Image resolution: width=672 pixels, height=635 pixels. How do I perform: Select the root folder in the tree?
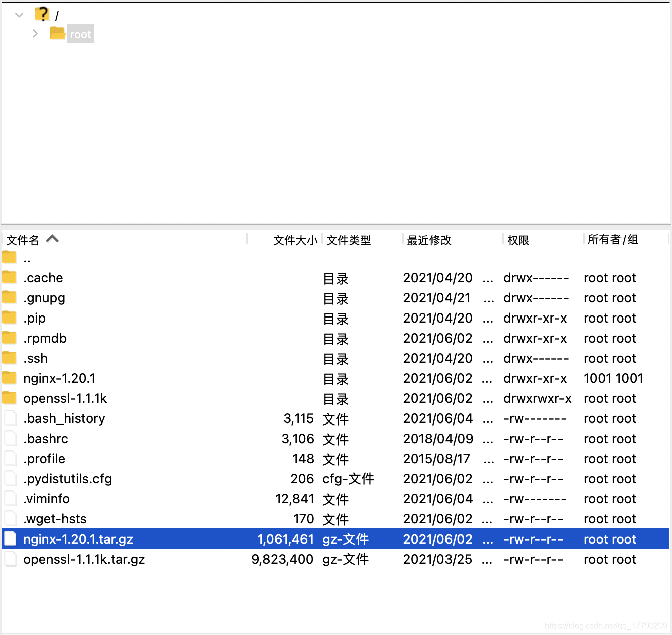pyautogui.click(x=81, y=34)
